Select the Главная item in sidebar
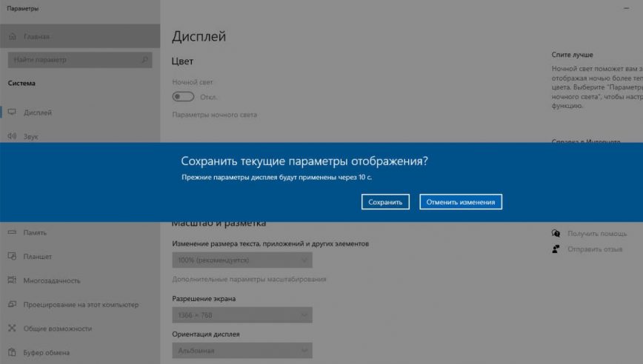Image resolution: width=643 pixels, height=364 pixels. (80, 36)
